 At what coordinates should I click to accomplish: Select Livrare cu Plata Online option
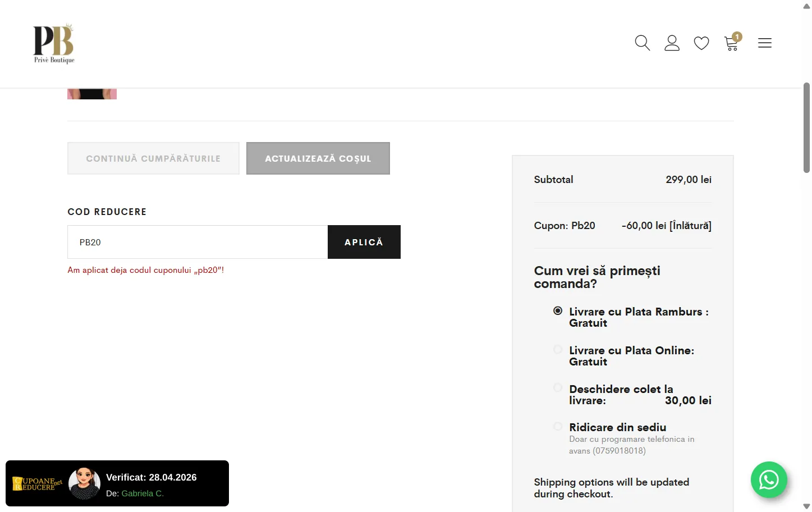(558, 350)
